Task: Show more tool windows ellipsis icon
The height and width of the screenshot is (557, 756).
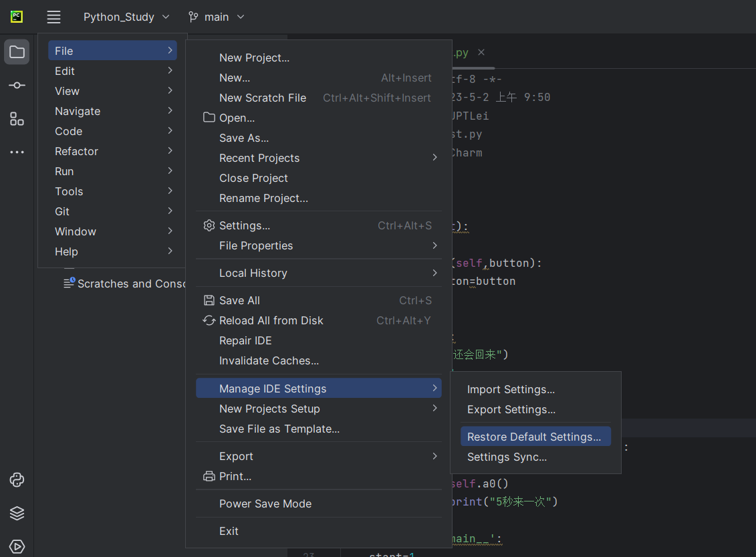Action: click(17, 152)
